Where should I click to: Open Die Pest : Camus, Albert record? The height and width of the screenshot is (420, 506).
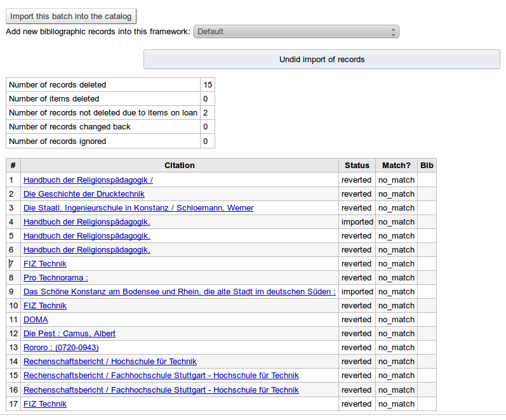69,334
